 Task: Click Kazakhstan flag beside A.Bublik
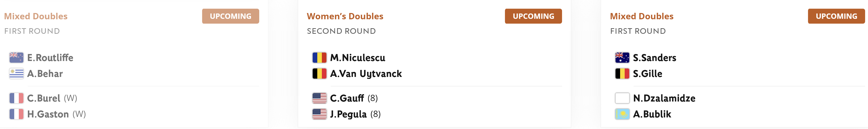tap(622, 114)
